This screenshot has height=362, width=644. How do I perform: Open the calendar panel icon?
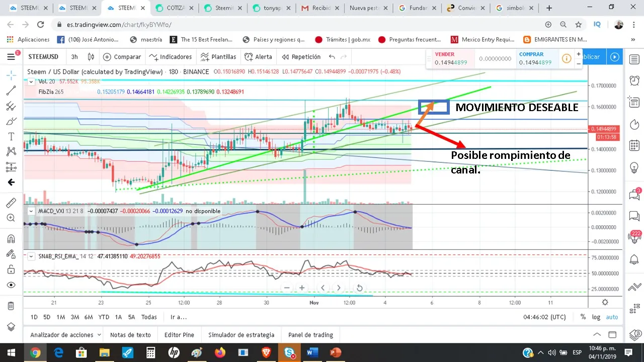click(634, 146)
